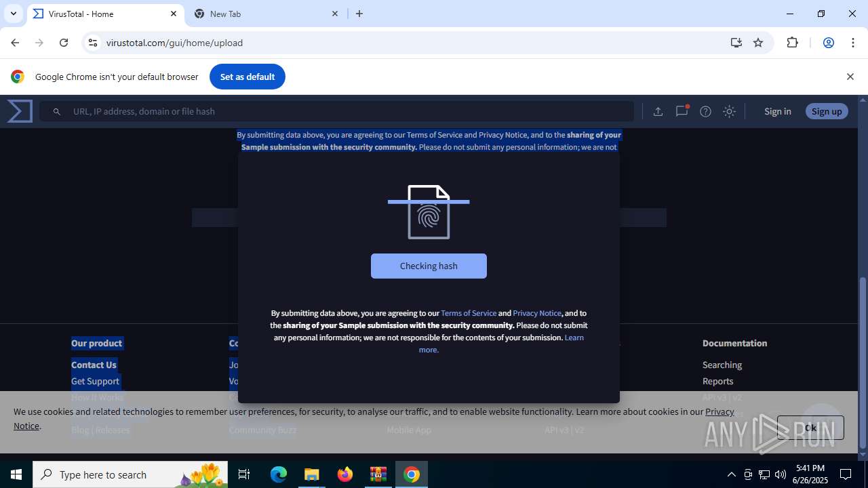
Task: Open Task View on the taskbar
Action: [244, 474]
